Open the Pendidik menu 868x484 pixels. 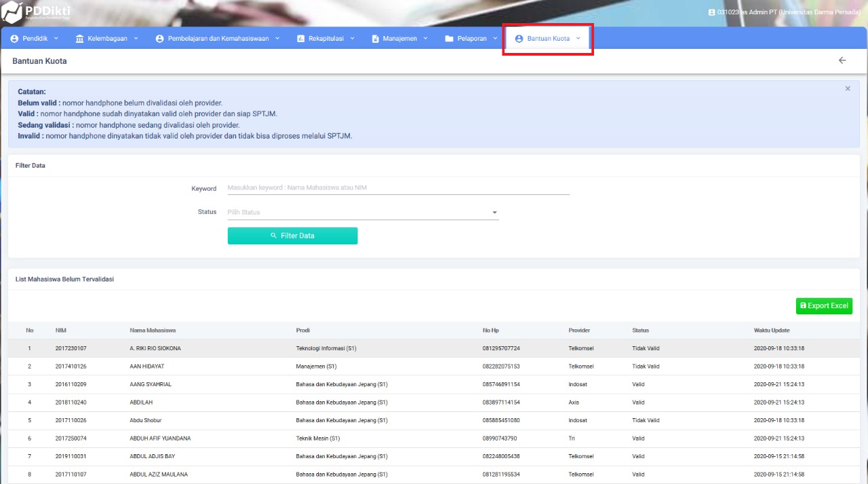(x=35, y=39)
